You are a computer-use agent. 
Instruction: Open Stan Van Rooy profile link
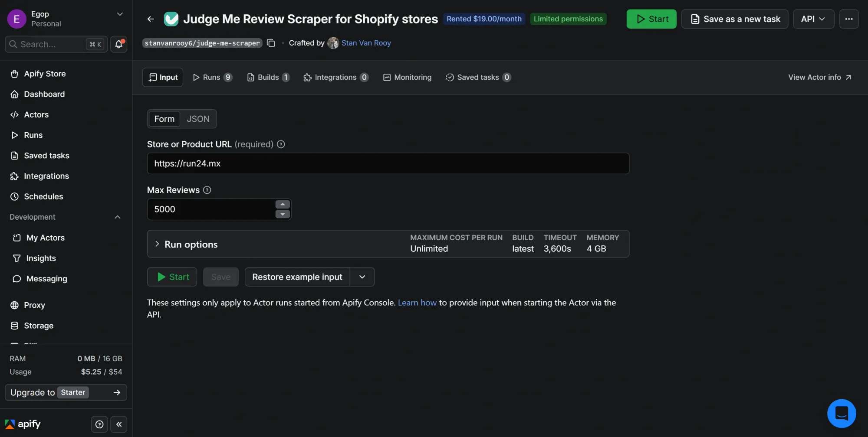pyautogui.click(x=366, y=43)
